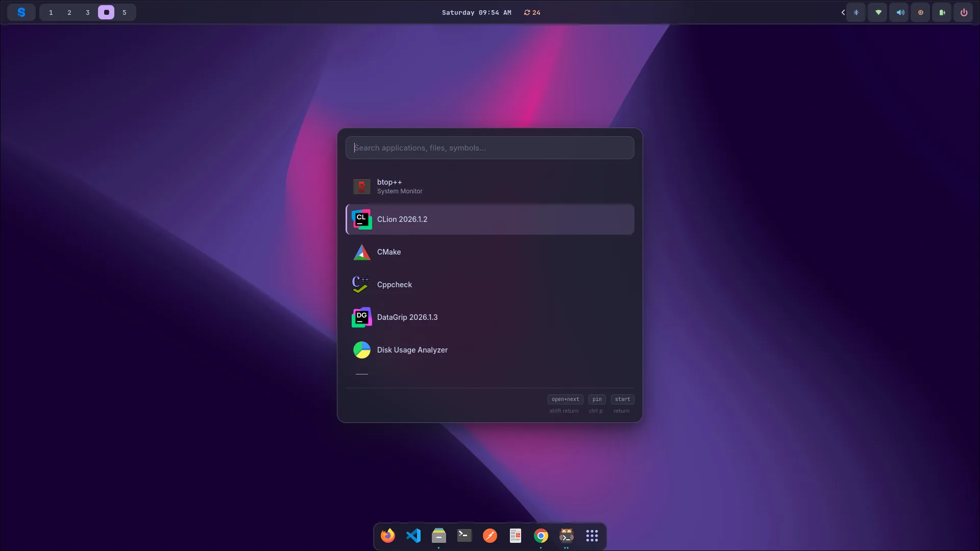The image size is (980, 551).
Task: Click the pin action button
Action: (x=597, y=399)
